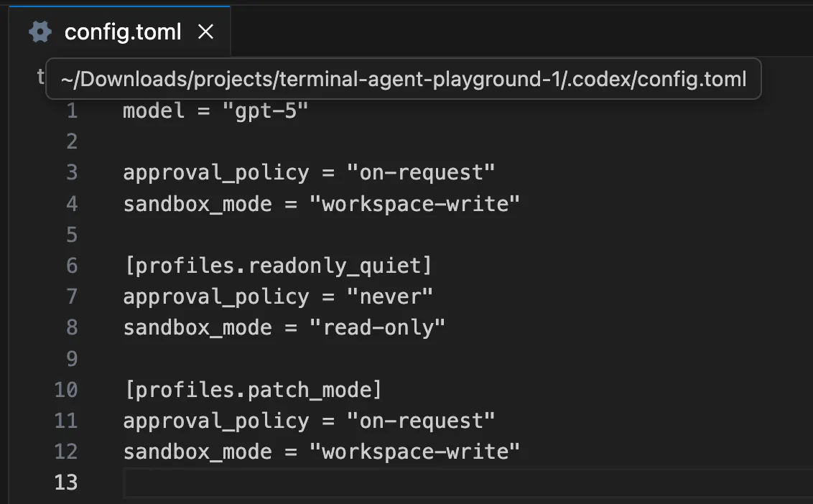Click the [profiles.patch_mode] section header
The width and height of the screenshot is (813, 504).
tap(253, 390)
